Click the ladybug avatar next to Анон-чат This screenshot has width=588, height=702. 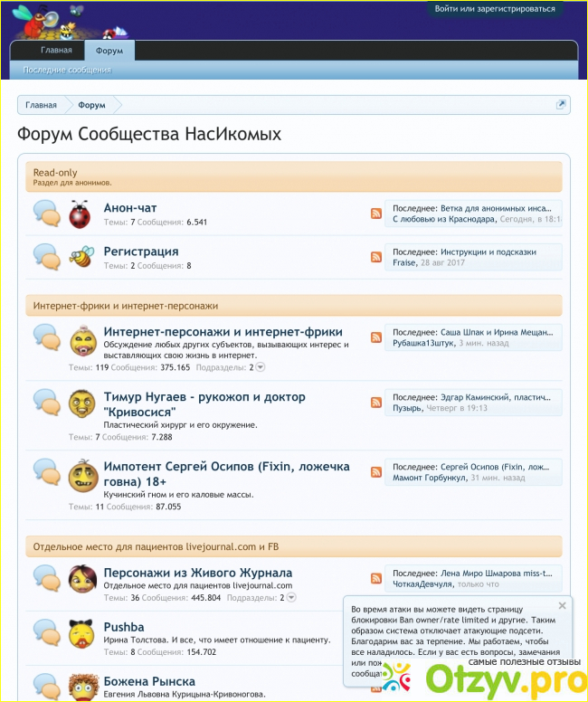tap(80, 214)
